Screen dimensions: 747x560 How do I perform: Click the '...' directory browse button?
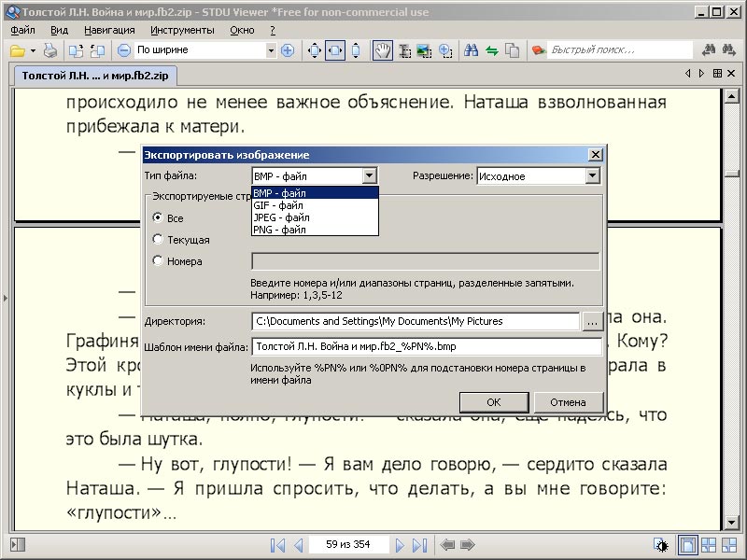593,320
